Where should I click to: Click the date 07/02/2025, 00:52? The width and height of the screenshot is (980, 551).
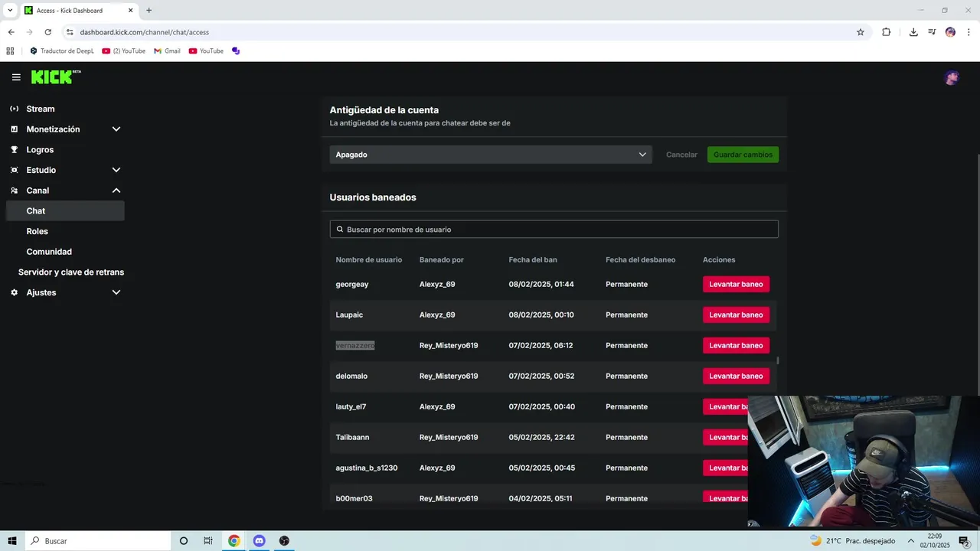(541, 376)
